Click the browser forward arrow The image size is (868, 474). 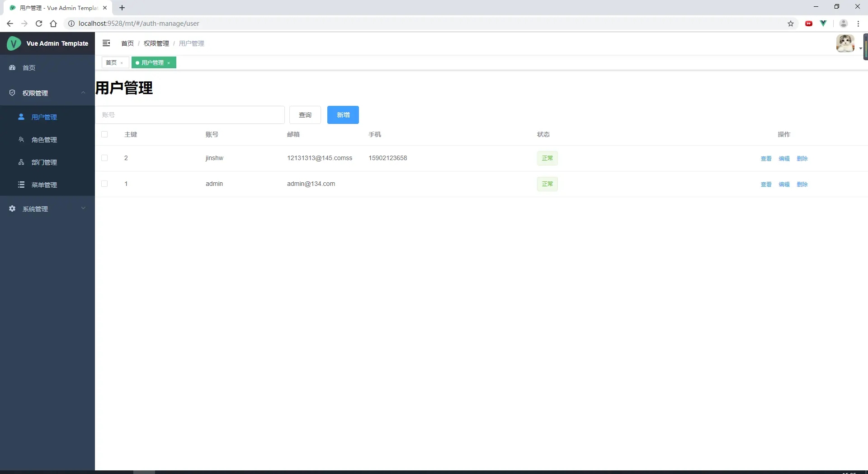(x=24, y=24)
